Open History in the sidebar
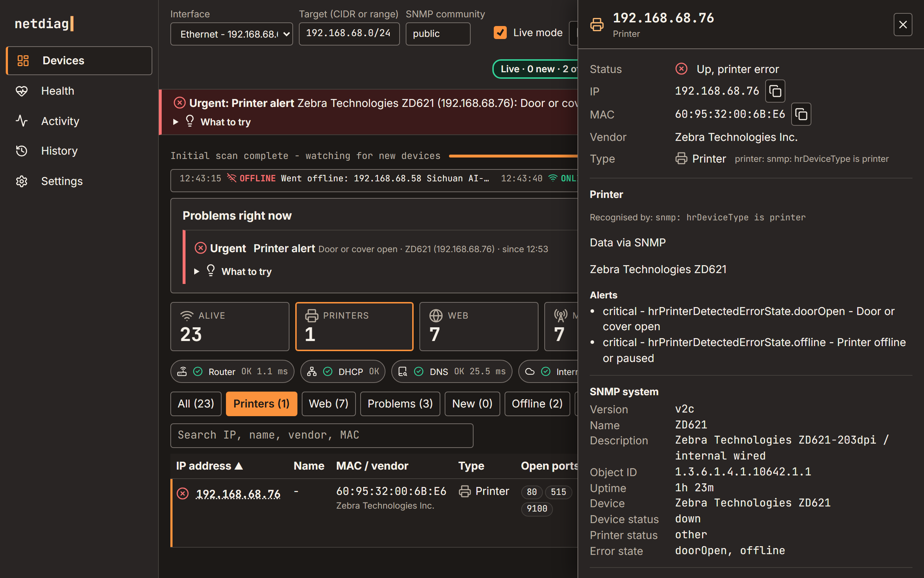This screenshot has width=924, height=578. coord(79,151)
